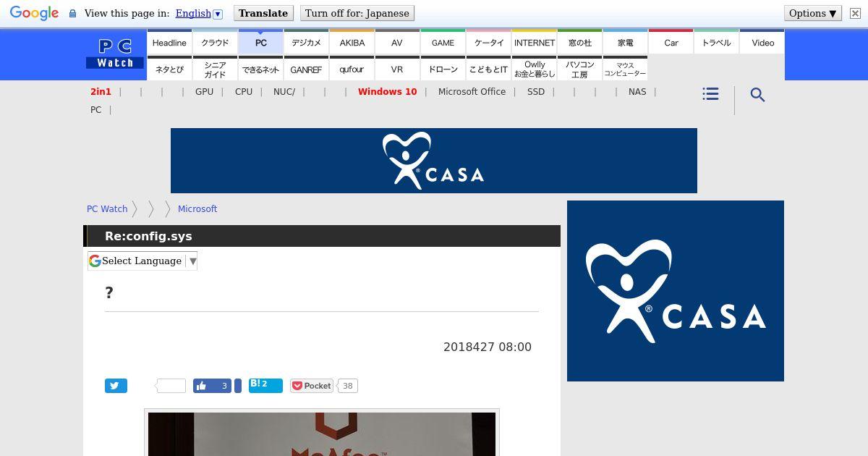Open the ネタとぴ tab
This screenshot has width=868, height=456.
pos(169,69)
